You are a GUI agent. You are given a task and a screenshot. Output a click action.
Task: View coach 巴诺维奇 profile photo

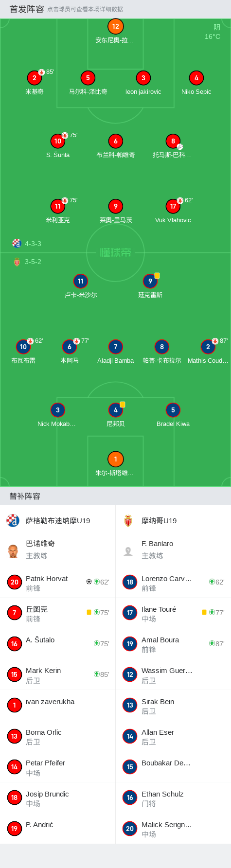[x=13, y=551]
